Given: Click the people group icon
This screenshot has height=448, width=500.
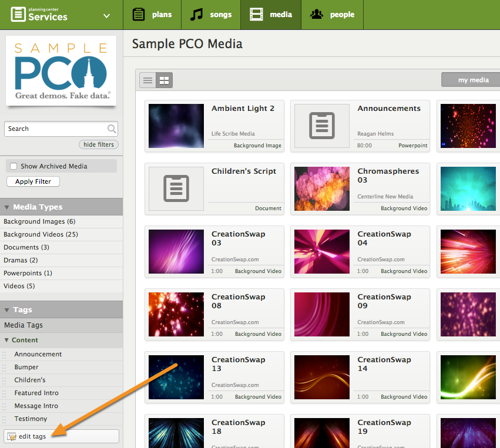Looking at the screenshot, I should coord(317,14).
